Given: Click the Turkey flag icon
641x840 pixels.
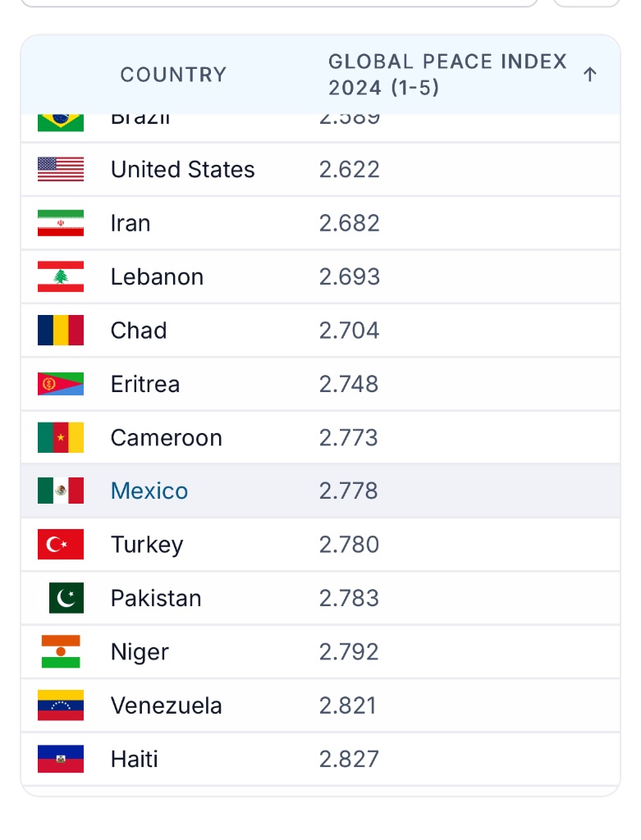Looking at the screenshot, I should (61, 545).
